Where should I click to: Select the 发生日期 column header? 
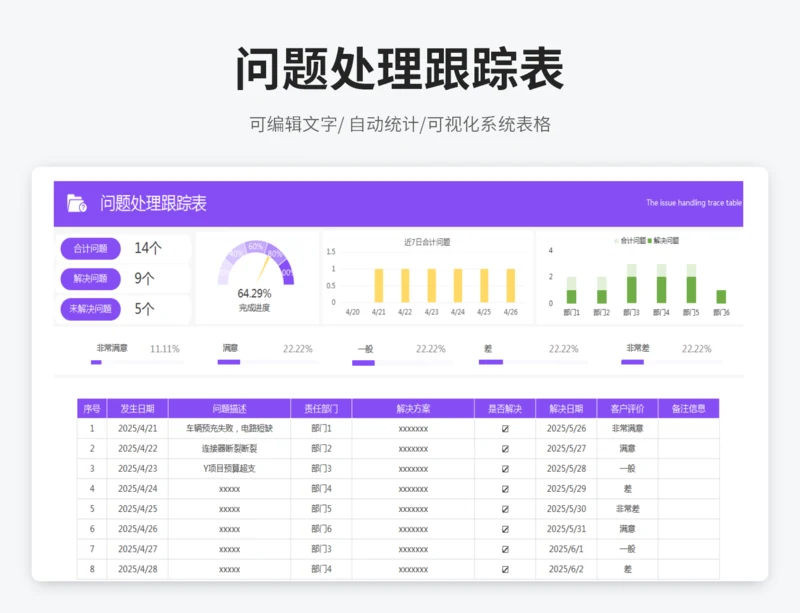click(137, 409)
